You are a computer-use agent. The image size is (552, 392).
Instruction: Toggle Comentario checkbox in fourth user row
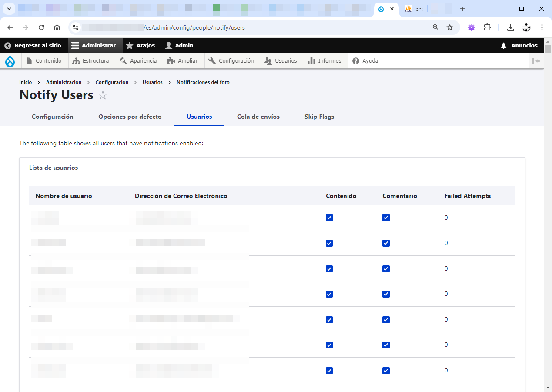click(x=386, y=294)
